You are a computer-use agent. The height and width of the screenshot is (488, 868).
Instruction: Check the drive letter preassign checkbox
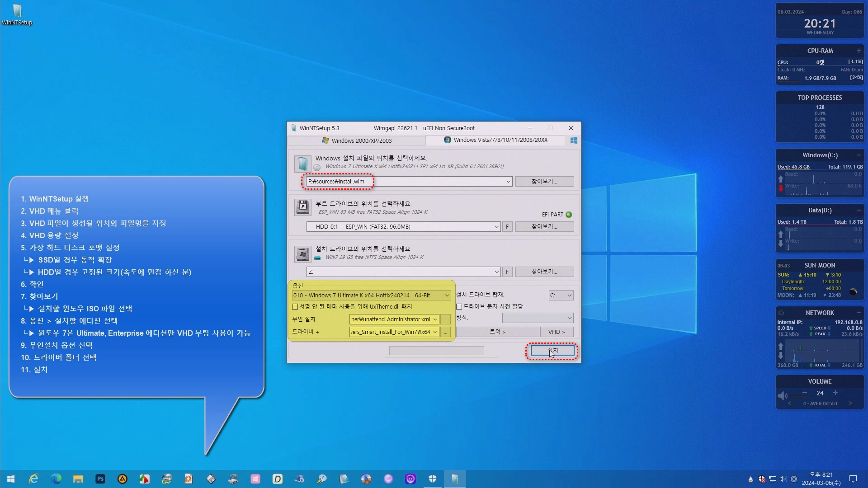[x=459, y=306]
